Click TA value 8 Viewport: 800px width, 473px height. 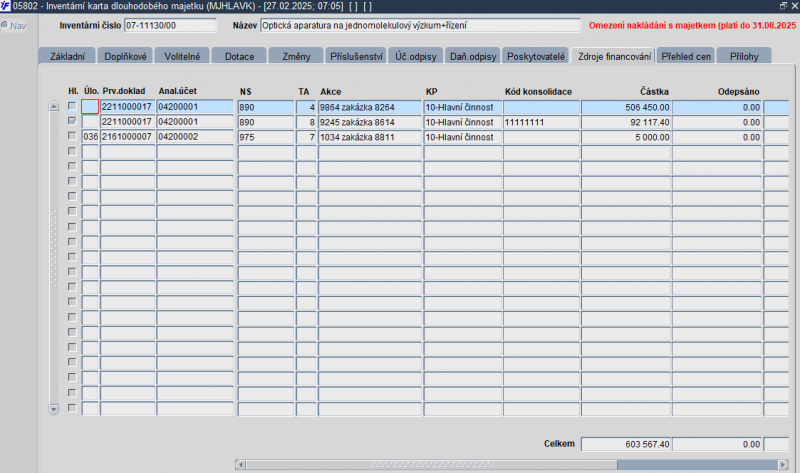click(306, 122)
